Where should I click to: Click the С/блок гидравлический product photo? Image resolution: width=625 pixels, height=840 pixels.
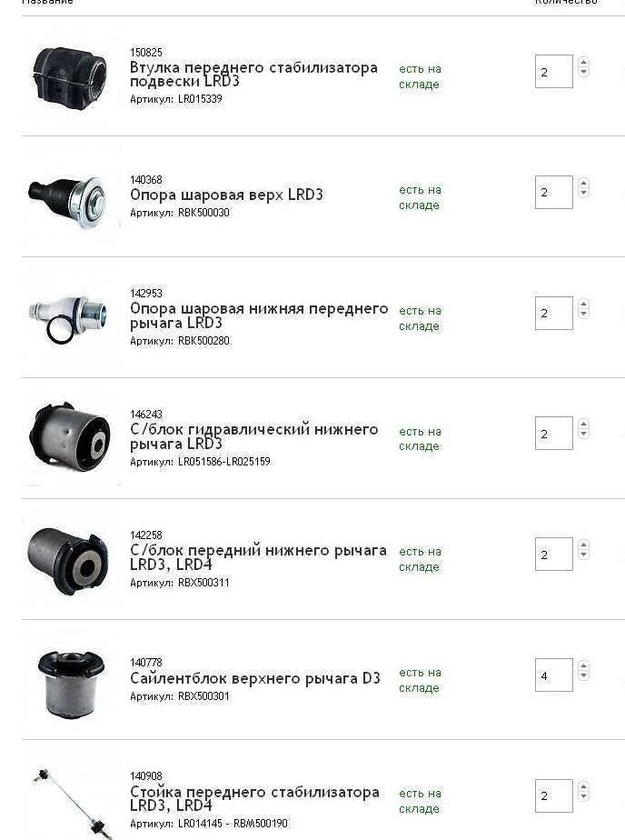[x=70, y=437]
